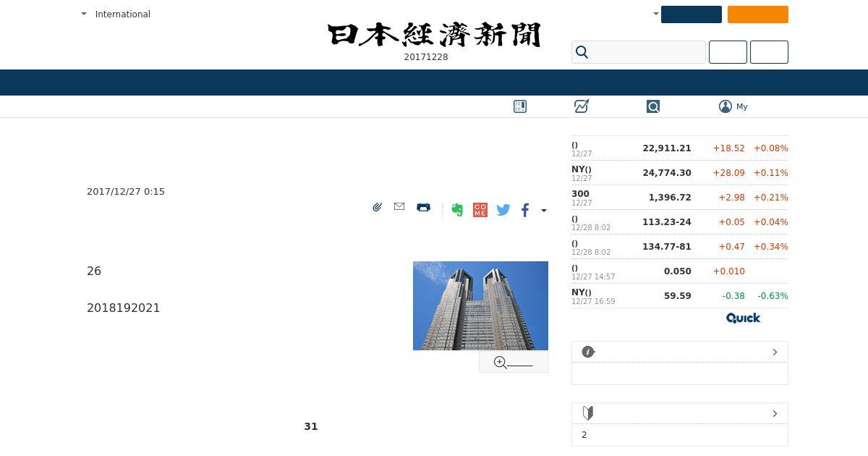
Task: Share the article on Facebook
Action: pyautogui.click(x=525, y=210)
